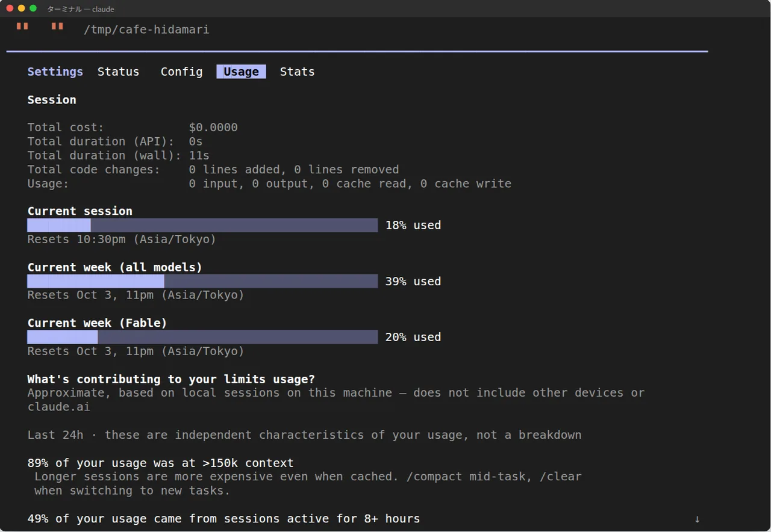Click the Current week (all models) usage bar
Image resolution: width=771 pixels, height=532 pixels.
(202, 281)
